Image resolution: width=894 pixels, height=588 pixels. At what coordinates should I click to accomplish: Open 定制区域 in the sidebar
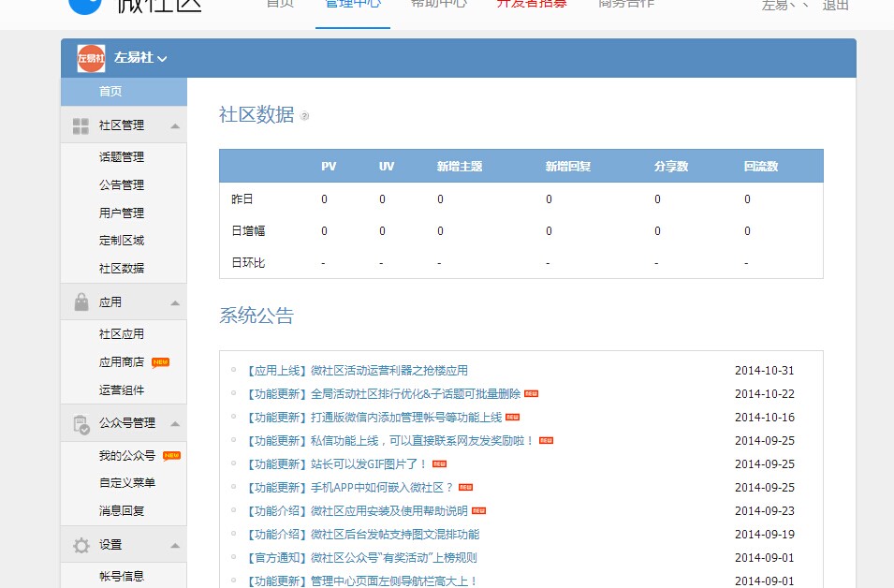tap(122, 240)
